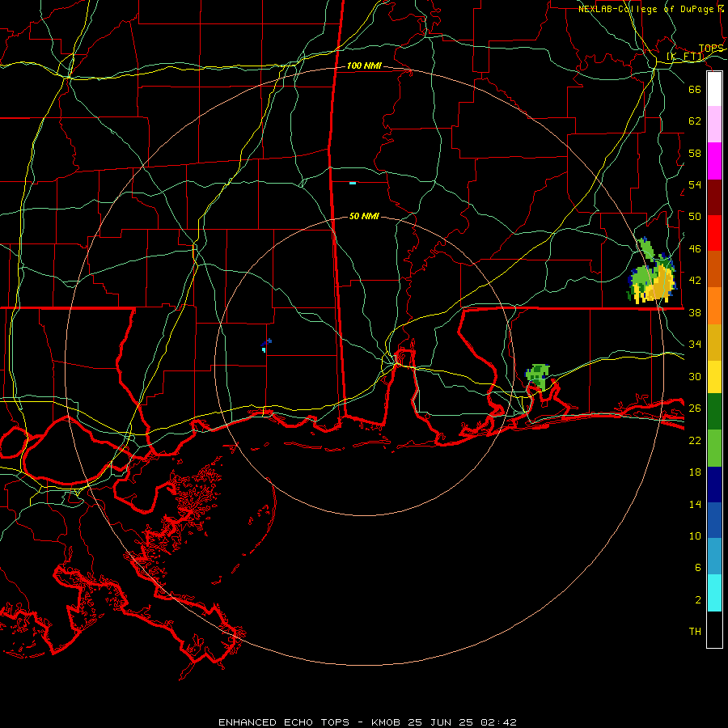Click the '14' legend value
Viewport: 728px width, 728px height.
695,504
